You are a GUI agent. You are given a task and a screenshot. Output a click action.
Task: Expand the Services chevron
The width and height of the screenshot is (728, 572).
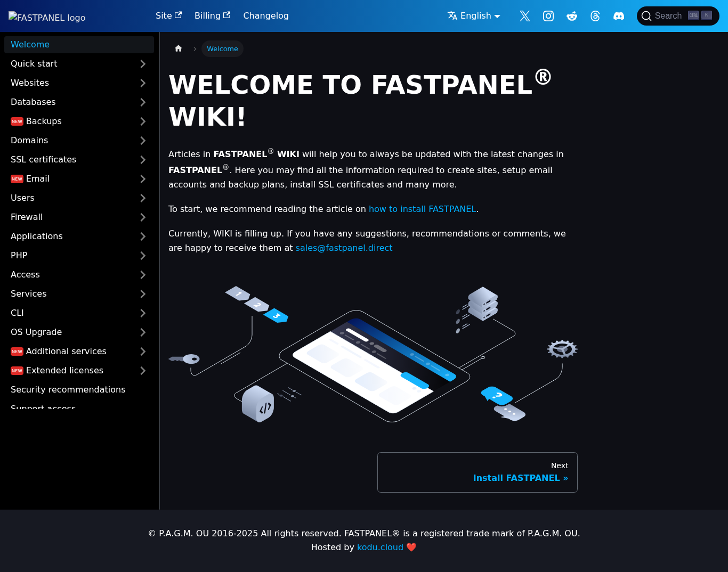pyautogui.click(x=143, y=294)
